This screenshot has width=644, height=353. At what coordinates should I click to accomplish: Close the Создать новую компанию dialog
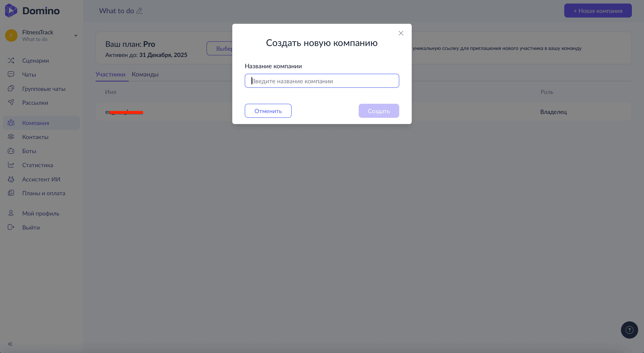coord(401,33)
